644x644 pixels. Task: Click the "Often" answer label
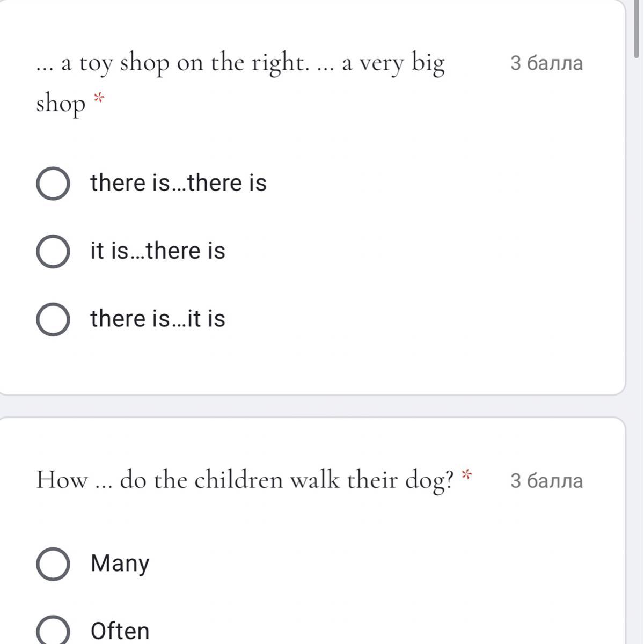(120, 631)
